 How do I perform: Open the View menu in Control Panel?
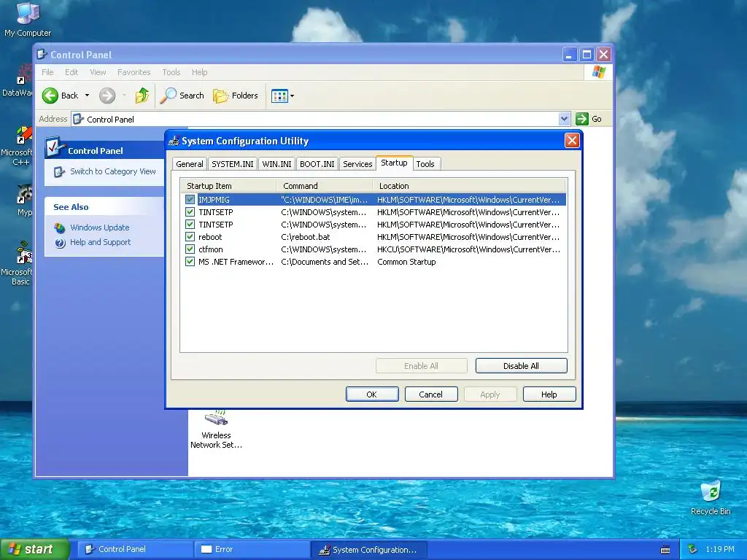tap(98, 72)
